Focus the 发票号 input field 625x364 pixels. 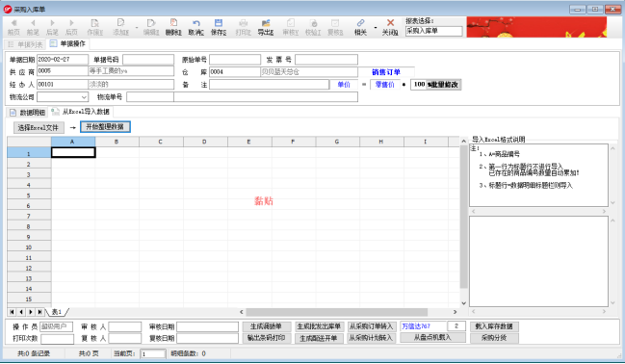[x=326, y=60]
